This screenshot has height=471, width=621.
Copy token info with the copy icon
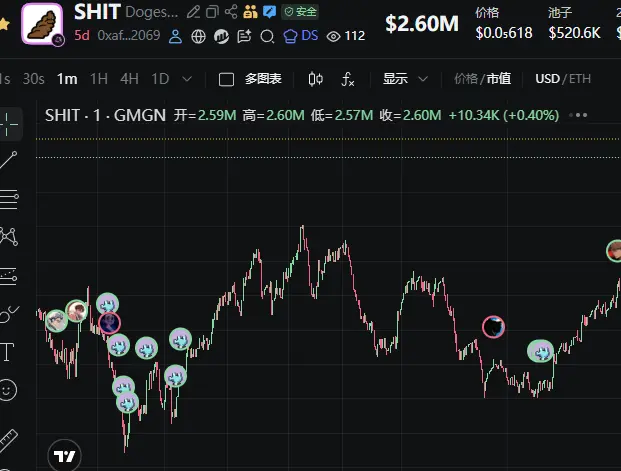(212, 12)
